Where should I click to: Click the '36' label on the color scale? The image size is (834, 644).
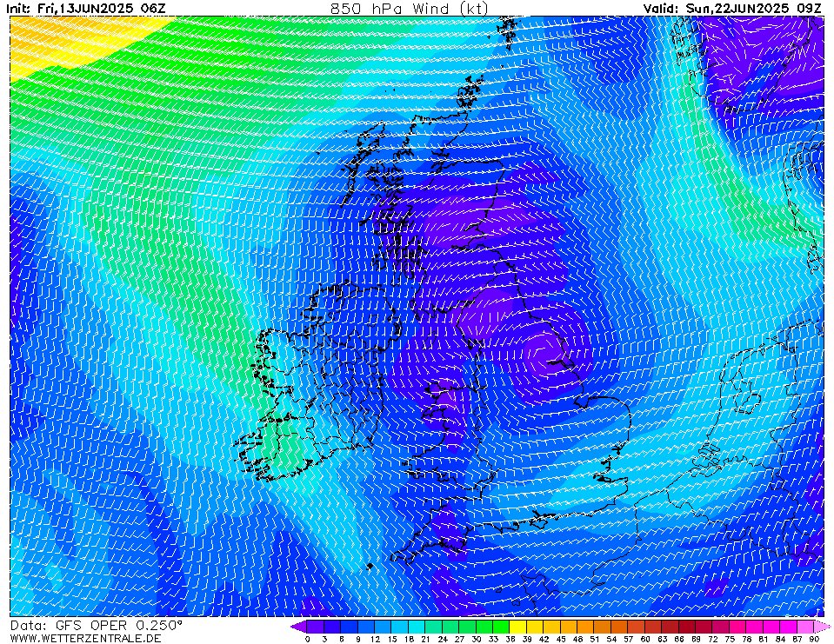(510, 639)
